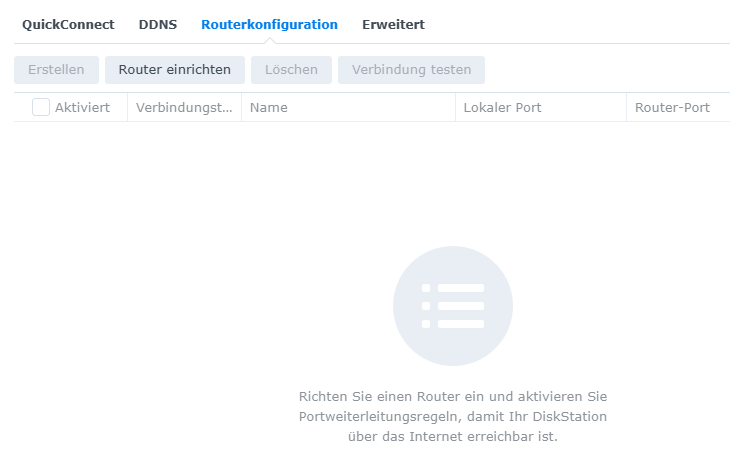Click the Verbindung testen button
This screenshot has width=730, height=474.
411,70
